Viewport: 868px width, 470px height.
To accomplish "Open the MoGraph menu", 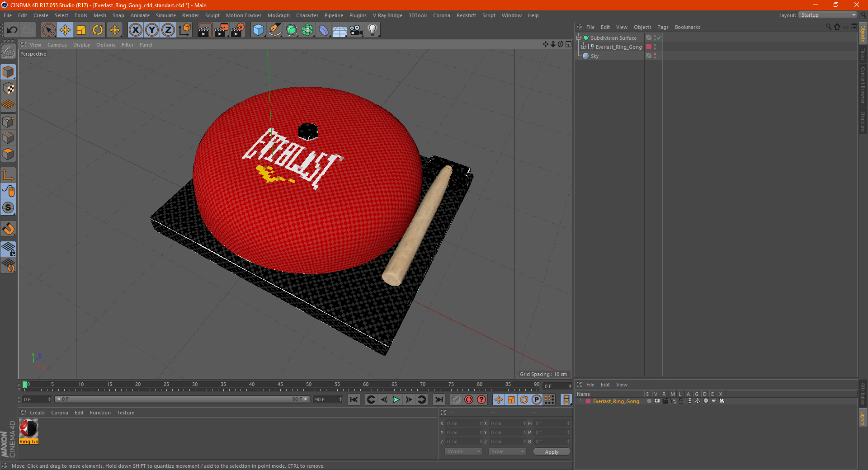I will 278,15.
